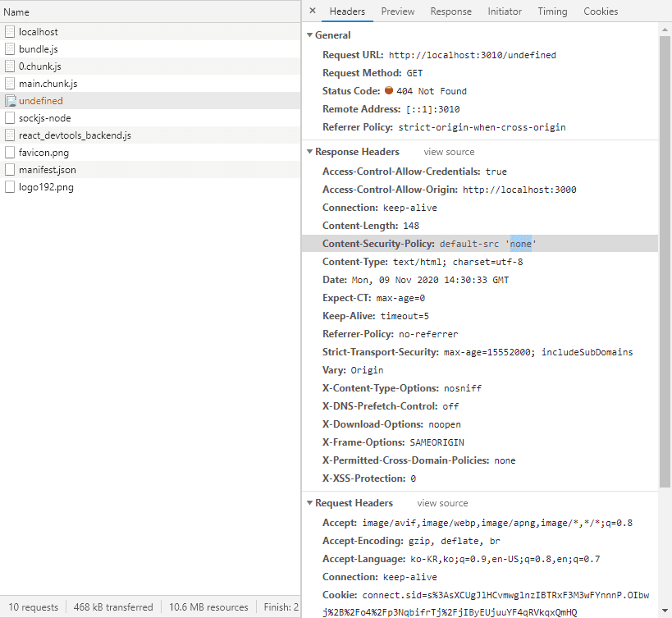Viewport: 672px width, 618px height.
Task: Open the Cookies tab
Action: (601, 11)
